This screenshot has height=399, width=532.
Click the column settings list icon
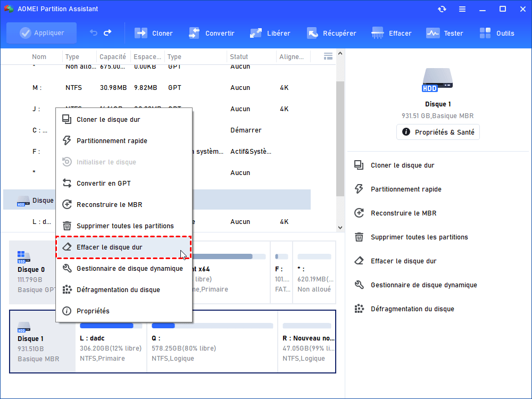pyautogui.click(x=328, y=56)
